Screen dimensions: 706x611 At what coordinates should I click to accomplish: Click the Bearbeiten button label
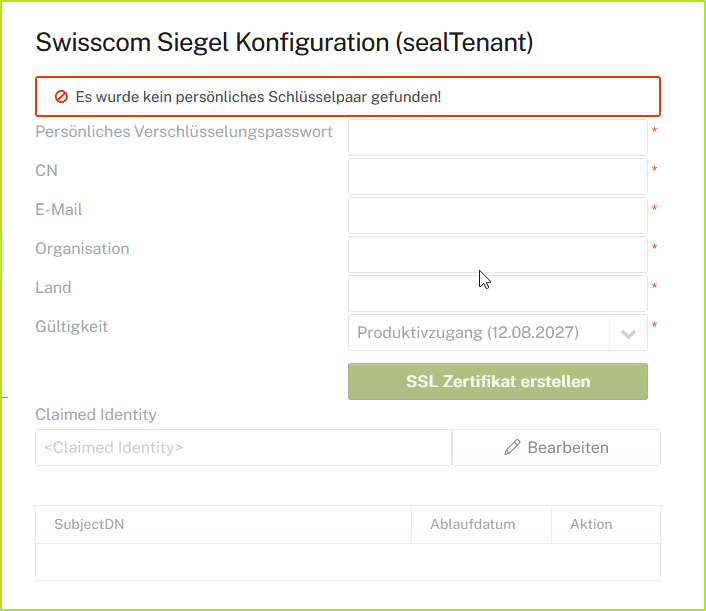[x=567, y=448]
